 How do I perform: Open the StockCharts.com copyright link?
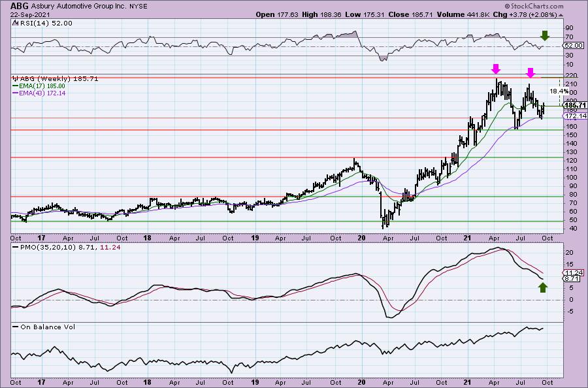pos(534,6)
